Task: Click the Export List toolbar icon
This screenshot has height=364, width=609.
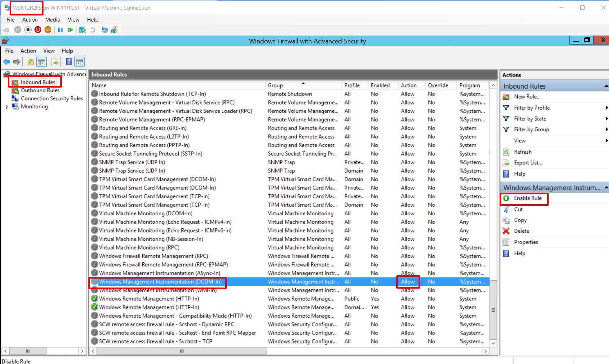Action: tap(55, 62)
